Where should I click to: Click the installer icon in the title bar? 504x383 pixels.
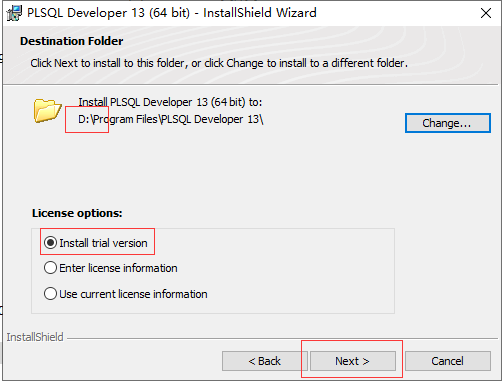[14, 13]
